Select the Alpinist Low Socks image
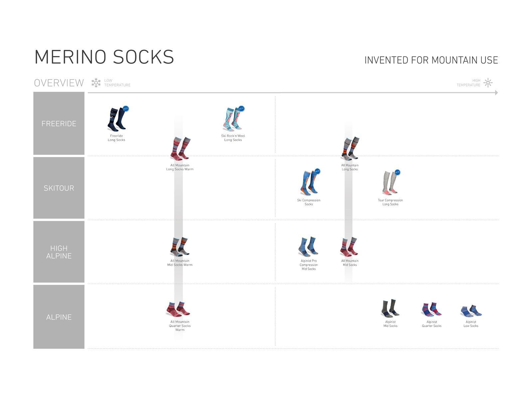Viewport: 532px width, 399px height. [471, 311]
